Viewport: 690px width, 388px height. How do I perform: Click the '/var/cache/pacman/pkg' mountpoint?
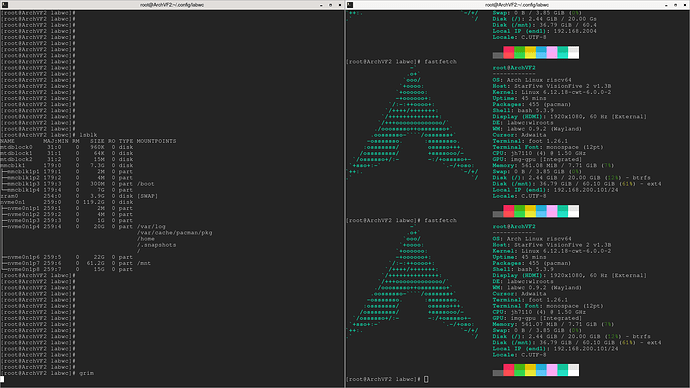click(174, 233)
